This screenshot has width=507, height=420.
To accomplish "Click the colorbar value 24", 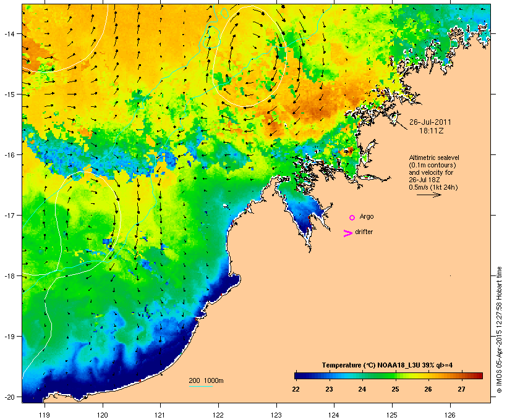I will click(x=362, y=389).
